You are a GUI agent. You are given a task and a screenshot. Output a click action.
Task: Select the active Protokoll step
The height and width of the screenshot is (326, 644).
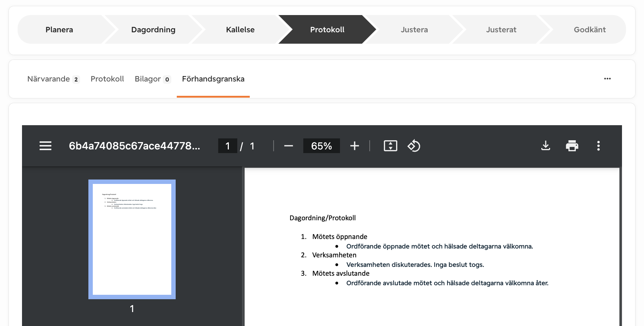tap(327, 29)
